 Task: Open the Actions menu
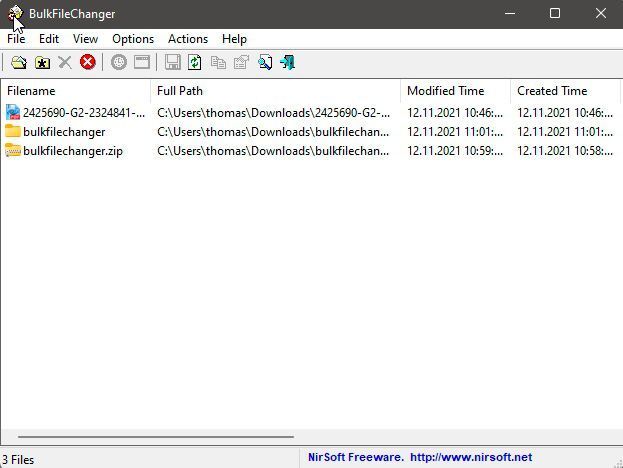(188, 39)
